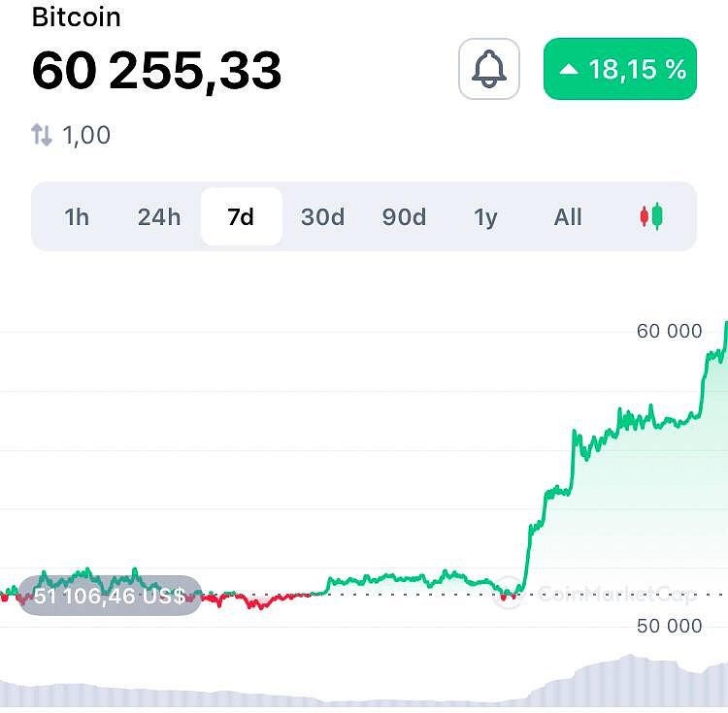Click the volume bars below the chart
728x713 pixels.
[621, 679]
